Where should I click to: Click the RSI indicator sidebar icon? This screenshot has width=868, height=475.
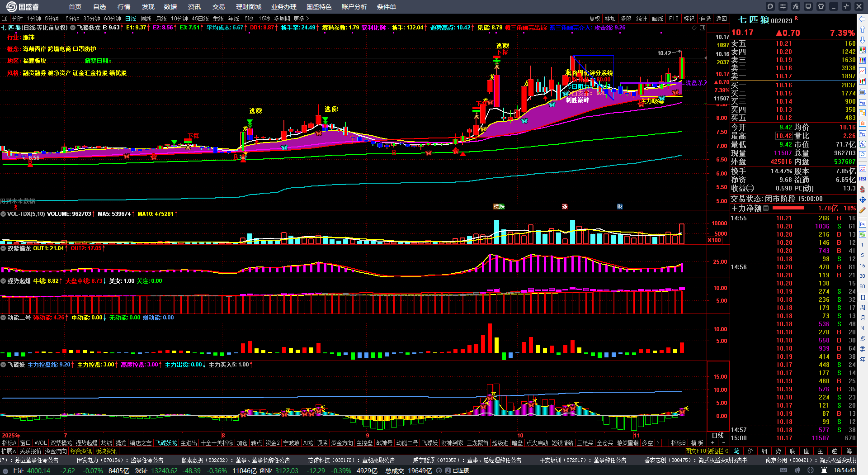(x=863, y=179)
